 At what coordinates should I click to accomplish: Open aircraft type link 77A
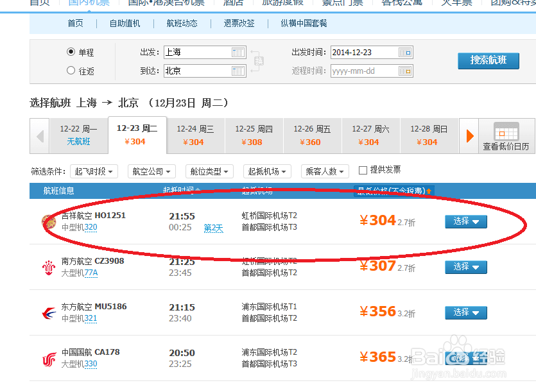[91, 273]
